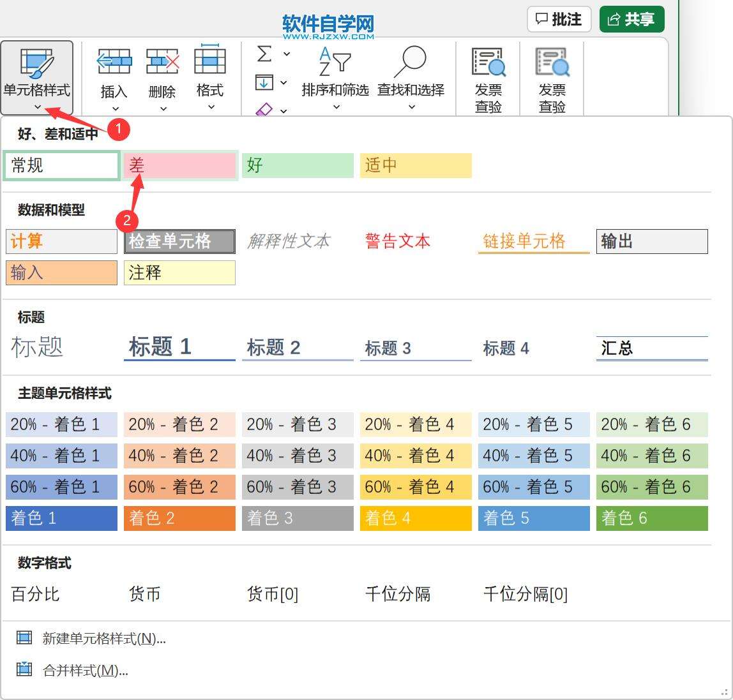Select the 千位分隔 number format
Viewport: 733px width, 700px height.
398,594
